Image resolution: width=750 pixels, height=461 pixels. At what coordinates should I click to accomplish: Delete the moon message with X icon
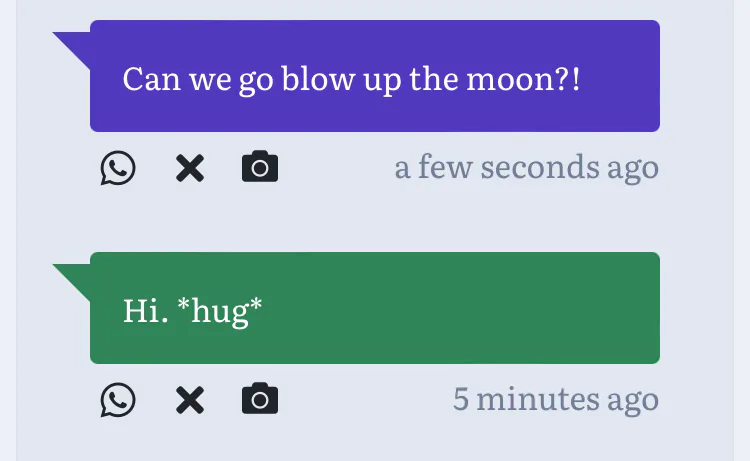pos(189,168)
